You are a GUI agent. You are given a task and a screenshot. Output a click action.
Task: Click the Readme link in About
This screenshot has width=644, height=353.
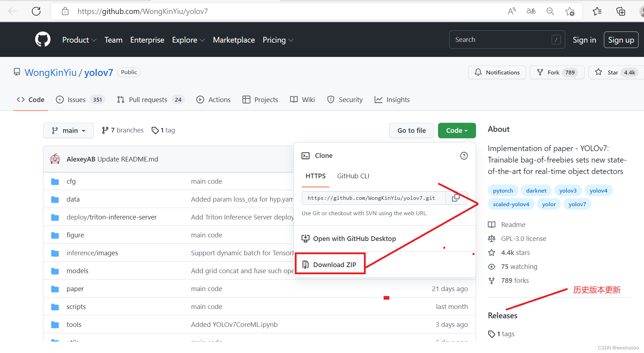click(x=513, y=224)
